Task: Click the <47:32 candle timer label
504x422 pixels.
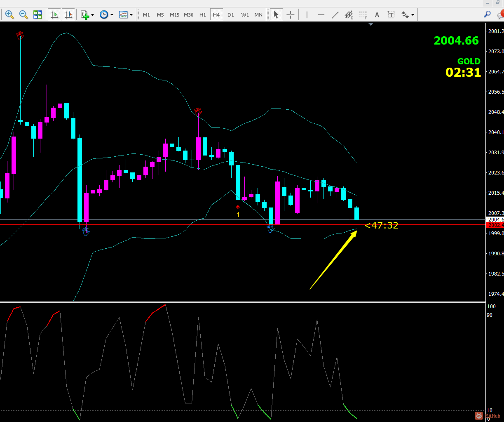Action: [381, 225]
